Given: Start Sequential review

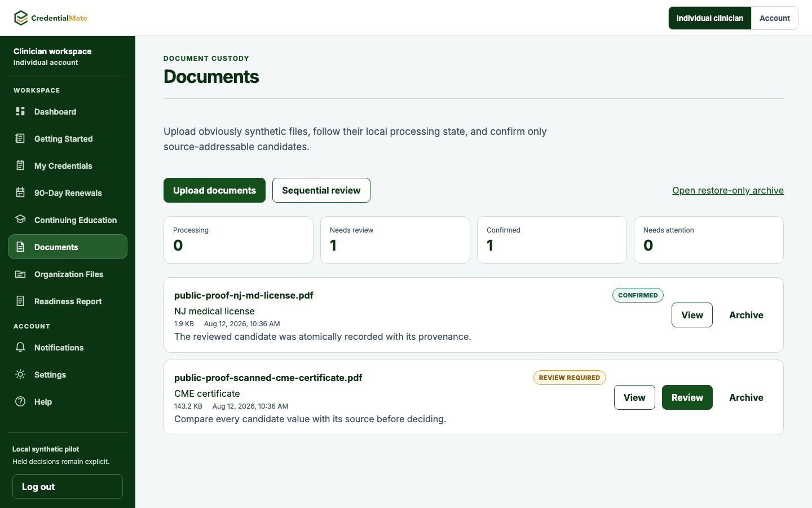Looking at the screenshot, I should 321,190.
